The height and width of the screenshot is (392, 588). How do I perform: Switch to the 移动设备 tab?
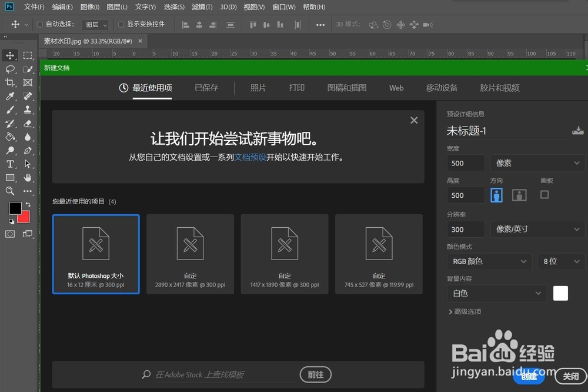click(442, 88)
